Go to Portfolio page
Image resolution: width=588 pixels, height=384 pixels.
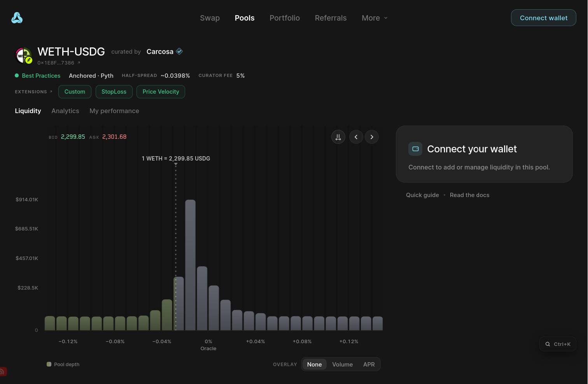coord(285,18)
